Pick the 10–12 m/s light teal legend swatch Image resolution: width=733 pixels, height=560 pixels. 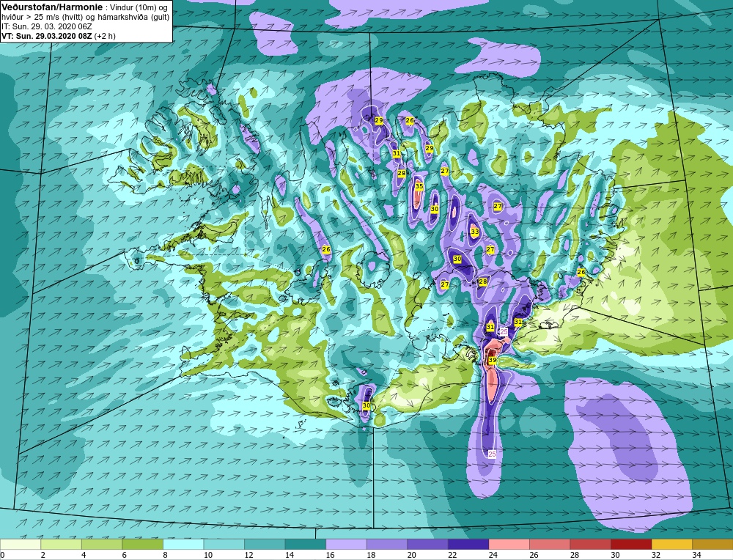(224, 544)
